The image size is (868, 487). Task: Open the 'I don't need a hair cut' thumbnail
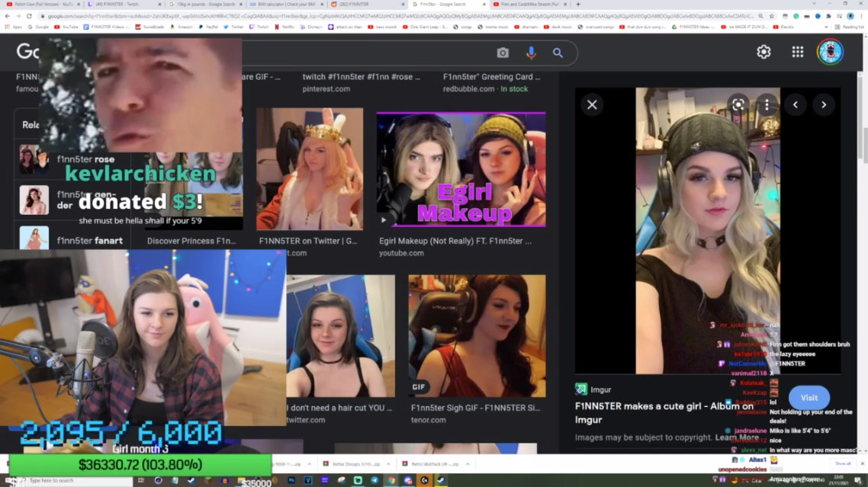pyautogui.click(x=341, y=336)
